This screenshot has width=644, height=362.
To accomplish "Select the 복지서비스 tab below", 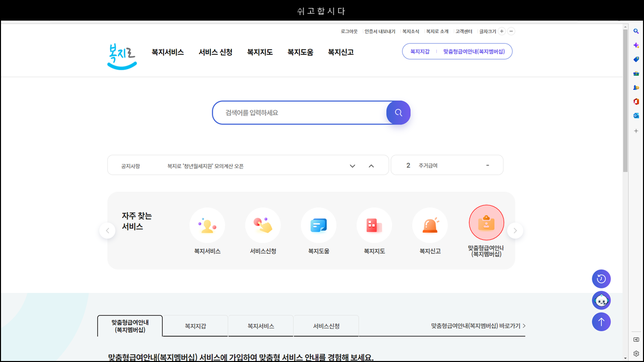I will (x=261, y=326).
